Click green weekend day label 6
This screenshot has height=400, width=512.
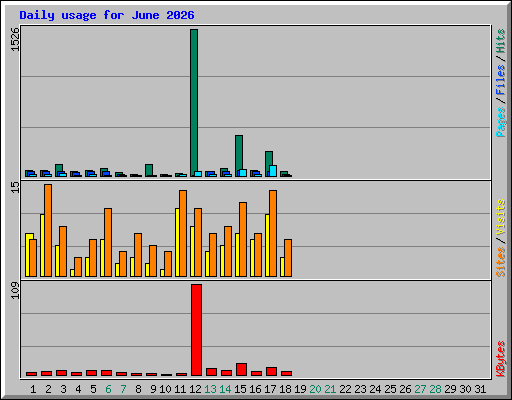click(x=108, y=389)
